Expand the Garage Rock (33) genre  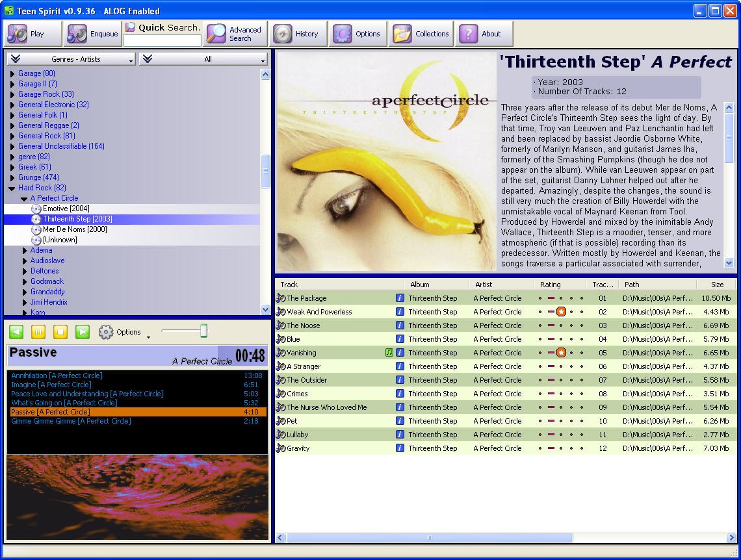click(x=12, y=94)
